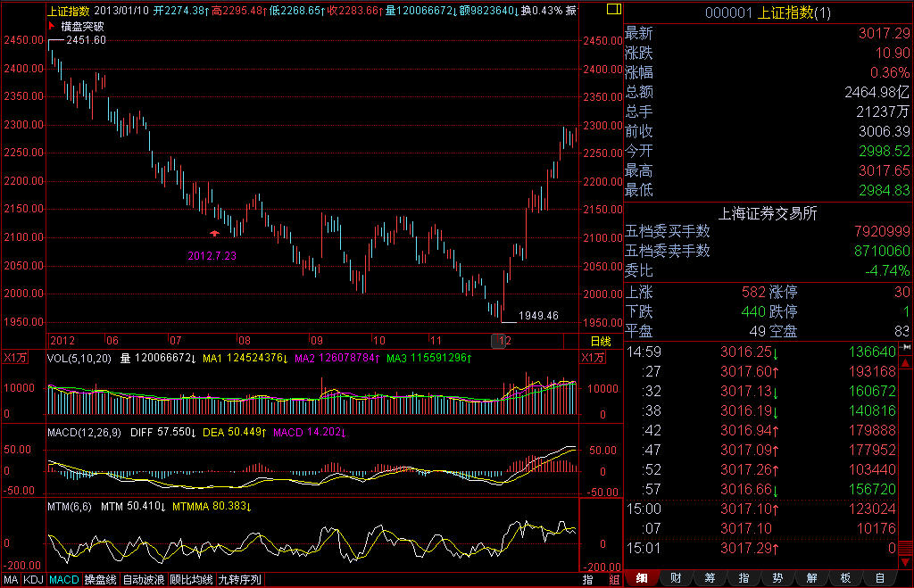Viewport: 914px width, 588px height.
Task: Select the 势 trend panel button
Action: pyautogui.click(x=777, y=578)
